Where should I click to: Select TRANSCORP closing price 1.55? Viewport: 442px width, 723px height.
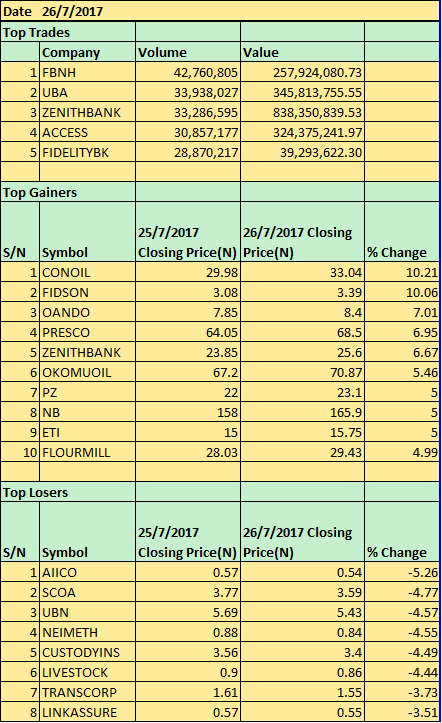(302, 692)
